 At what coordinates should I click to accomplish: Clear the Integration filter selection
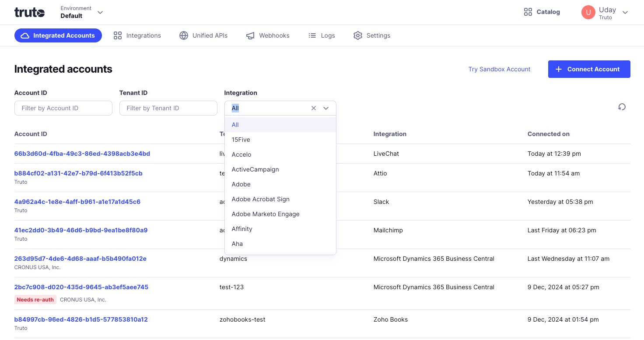(314, 108)
